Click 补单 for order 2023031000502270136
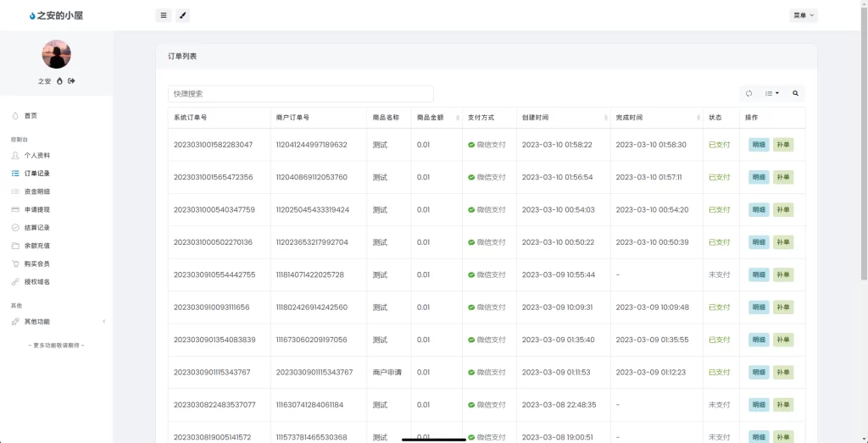The width and height of the screenshot is (868, 443). pos(783,242)
